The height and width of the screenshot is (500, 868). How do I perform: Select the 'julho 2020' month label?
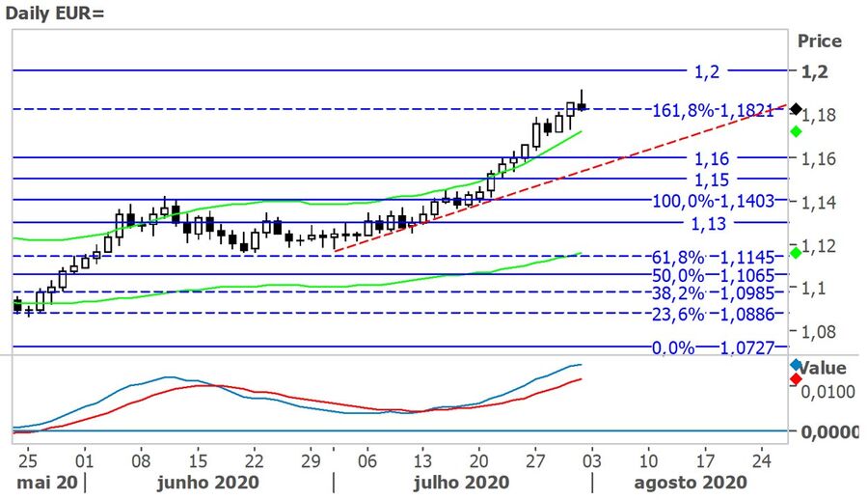[x=462, y=483]
